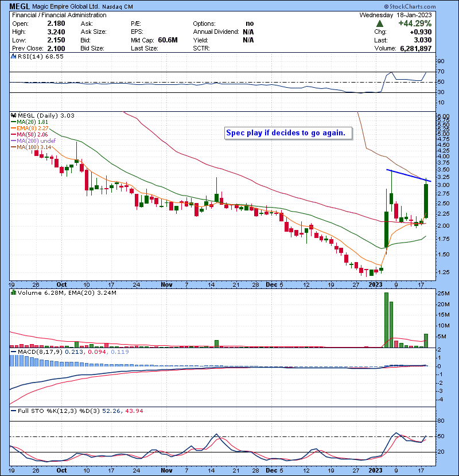Click the Nov label on price axis
This screenshot has height=476, width=459.
(166, 285)
